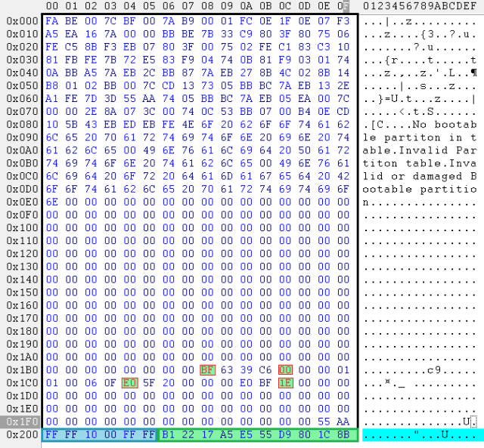Click byte C6 in row 0x1B0
The height and width of the screenshot is (448, 484).
265,369
